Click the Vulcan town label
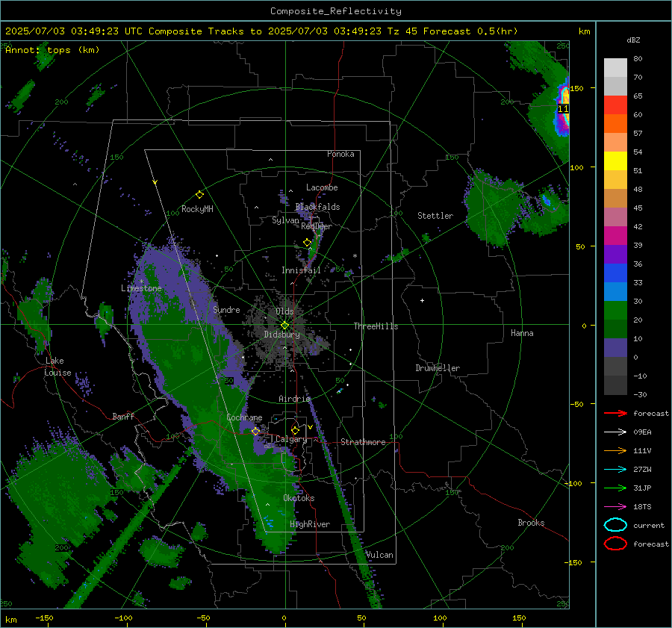Screen dimensions: 672x628 (x=379, y=555)
